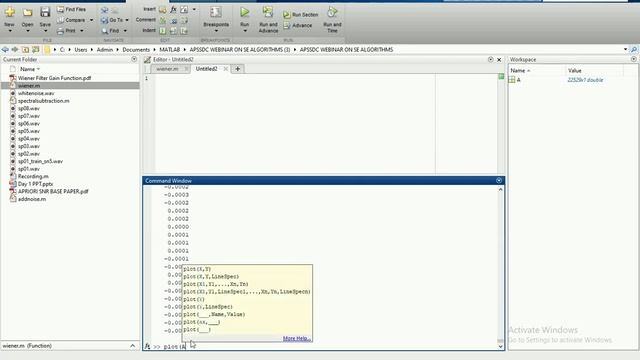The width and height of the screenshot is (640, 360).
Task: Open Command Window actions menu
Action: click(x=499, y=180)
